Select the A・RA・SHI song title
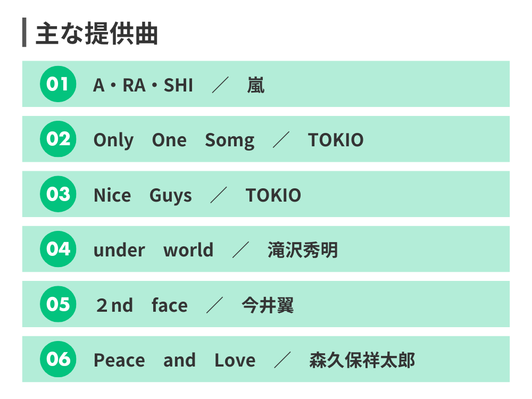Viewport: 532px width, 399px height. tap(143, 85)
